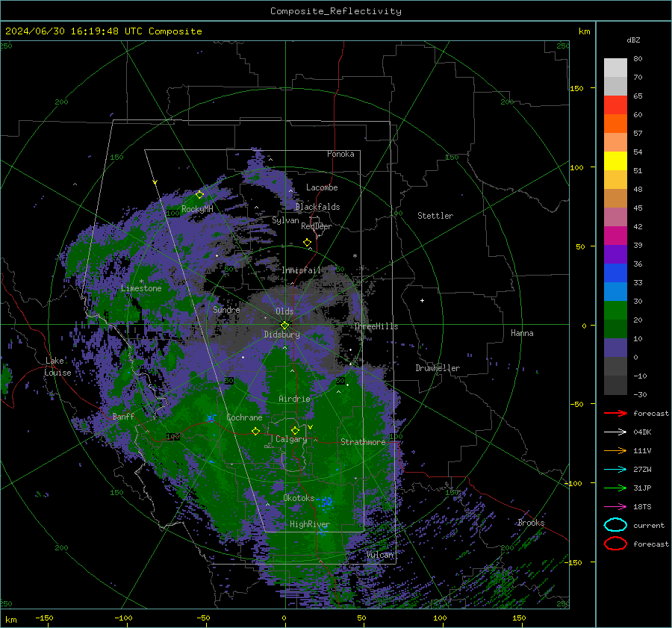Click the white plus marker west of Hanna
This screenshot has height=628, width=672.
click(x=422, y=300)
